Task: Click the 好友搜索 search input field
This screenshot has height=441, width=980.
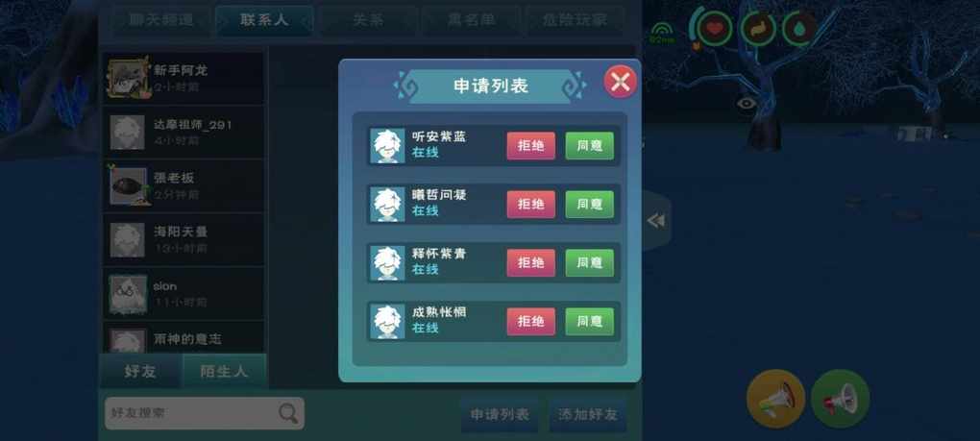Action: pyautogui.click(x=205, y=413)
